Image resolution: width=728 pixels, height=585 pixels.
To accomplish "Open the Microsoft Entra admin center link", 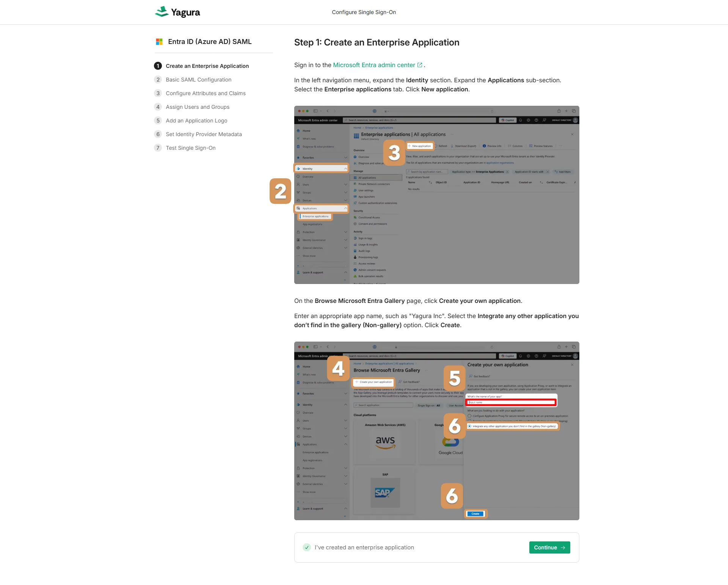I will [374, 65].
